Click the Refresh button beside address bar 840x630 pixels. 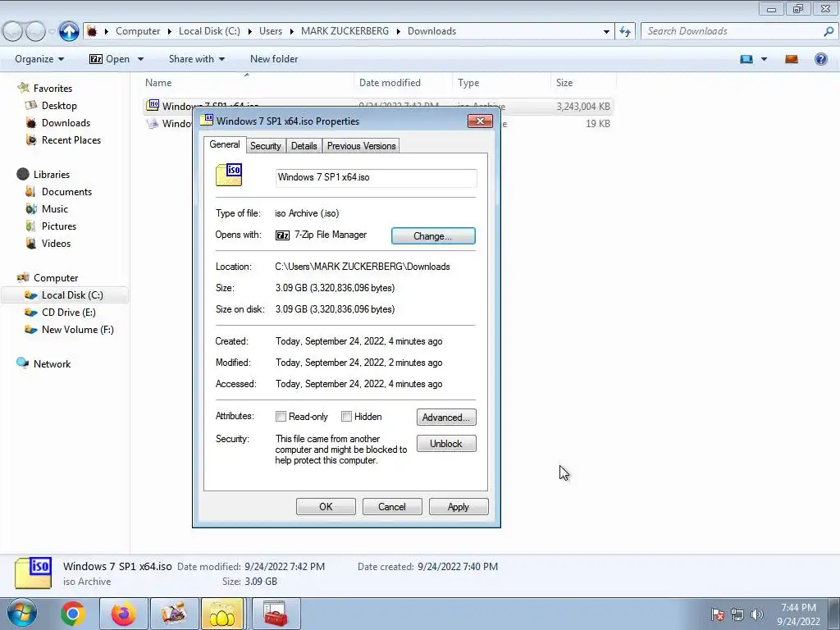tap(624, 32)
